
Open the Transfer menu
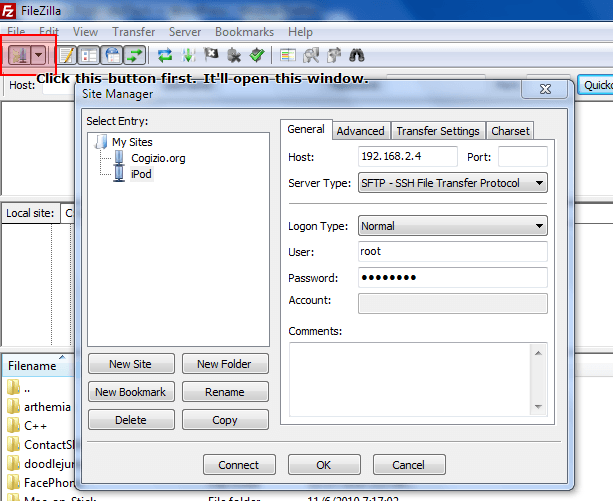(134, 32)
